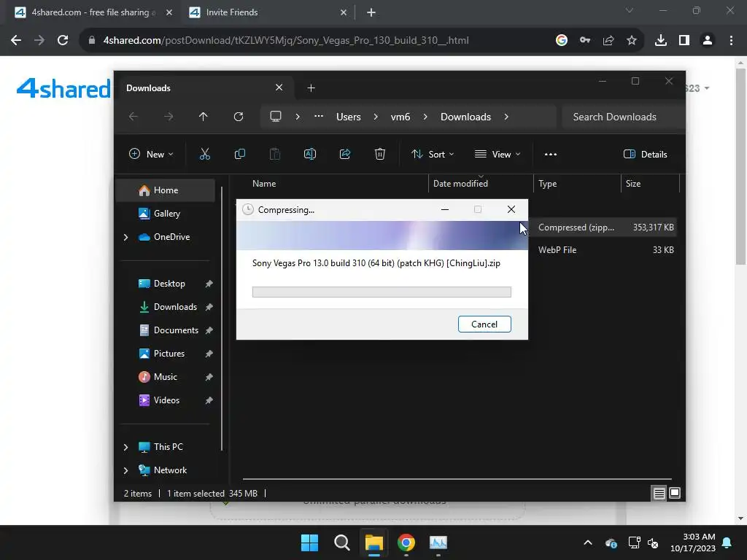The image size is (747, 560).
Task: Sort by the Type column header
Action: tap(548, 184)
